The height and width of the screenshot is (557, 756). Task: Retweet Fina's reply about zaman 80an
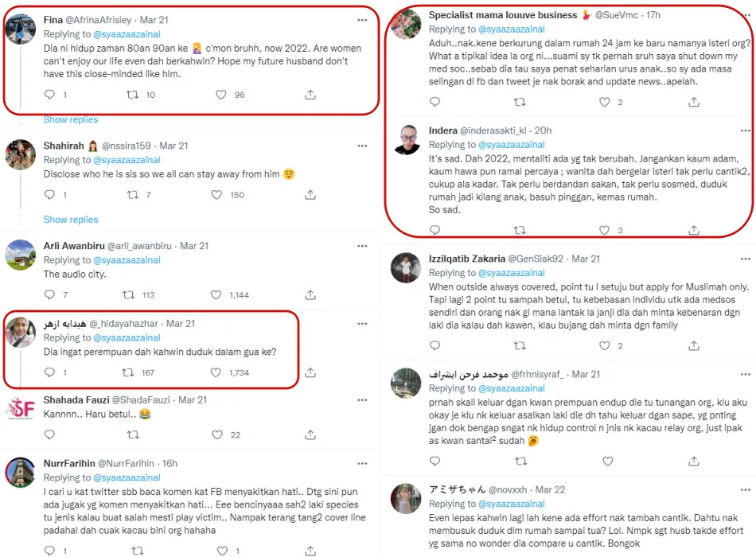(133, 95)
